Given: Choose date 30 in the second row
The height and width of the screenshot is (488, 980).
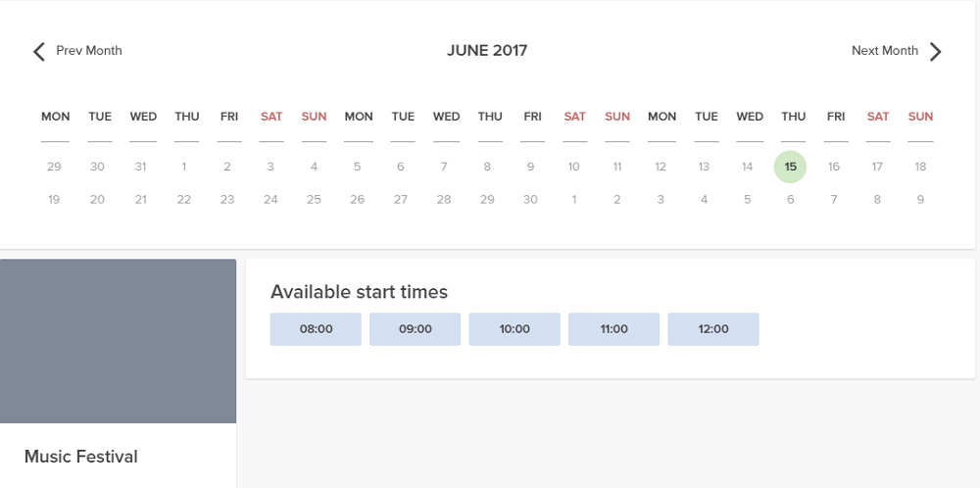Looking at the screenshot, I should [x=530, y=200].
